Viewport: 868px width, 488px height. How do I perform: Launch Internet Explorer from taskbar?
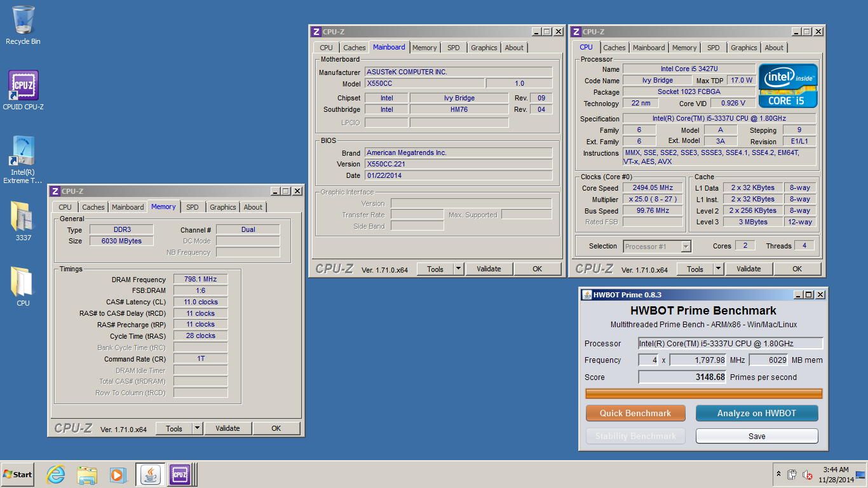tap(57, 474)
